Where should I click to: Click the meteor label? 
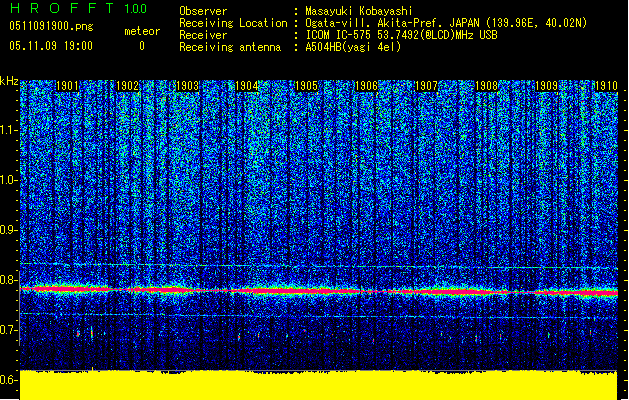coord(142,31)
